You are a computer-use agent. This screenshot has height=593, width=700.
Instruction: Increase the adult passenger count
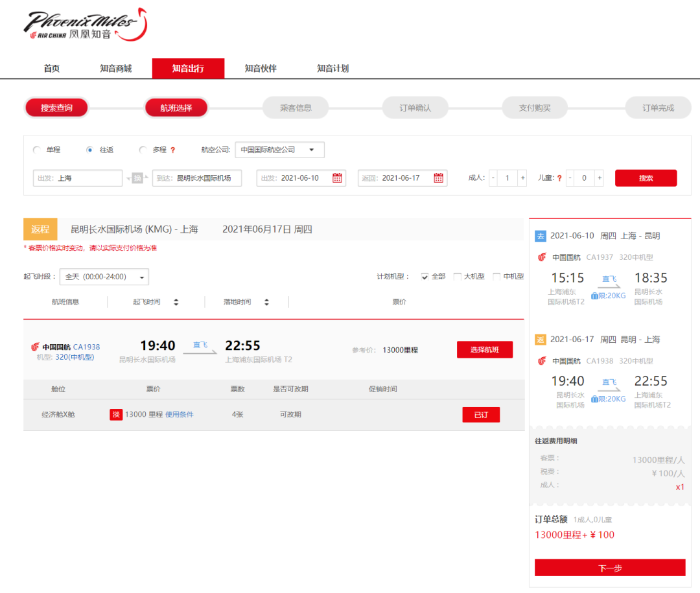tap(523, 178)
